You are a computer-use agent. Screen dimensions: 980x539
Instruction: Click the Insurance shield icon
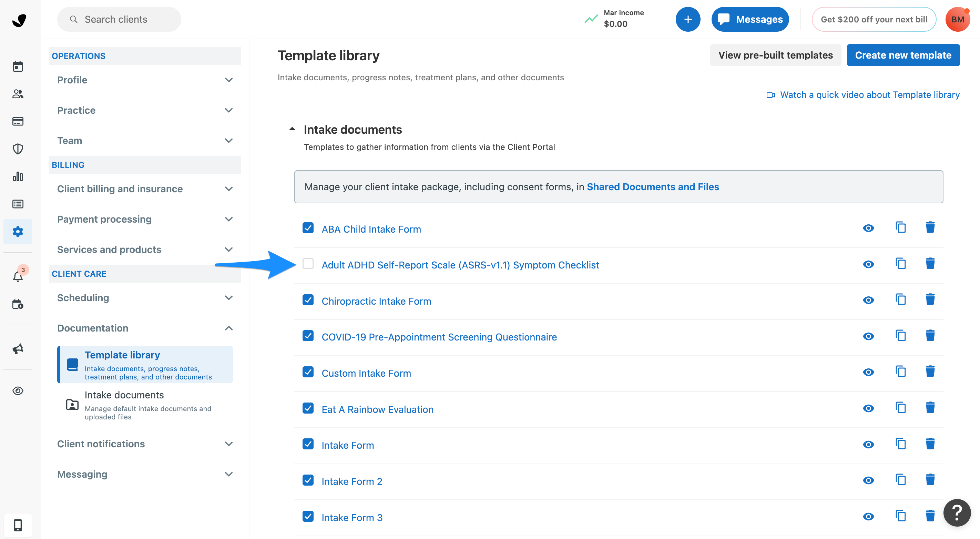[x=18, y=149]
